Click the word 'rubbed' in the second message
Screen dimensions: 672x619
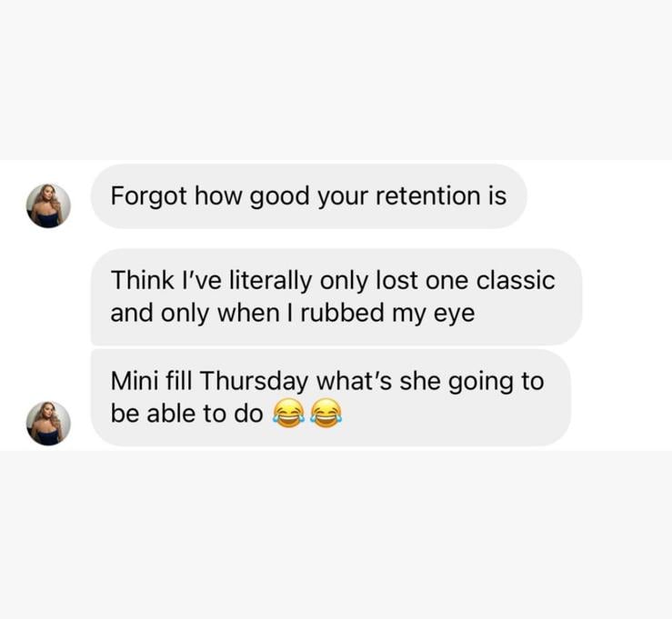[343, 313]
